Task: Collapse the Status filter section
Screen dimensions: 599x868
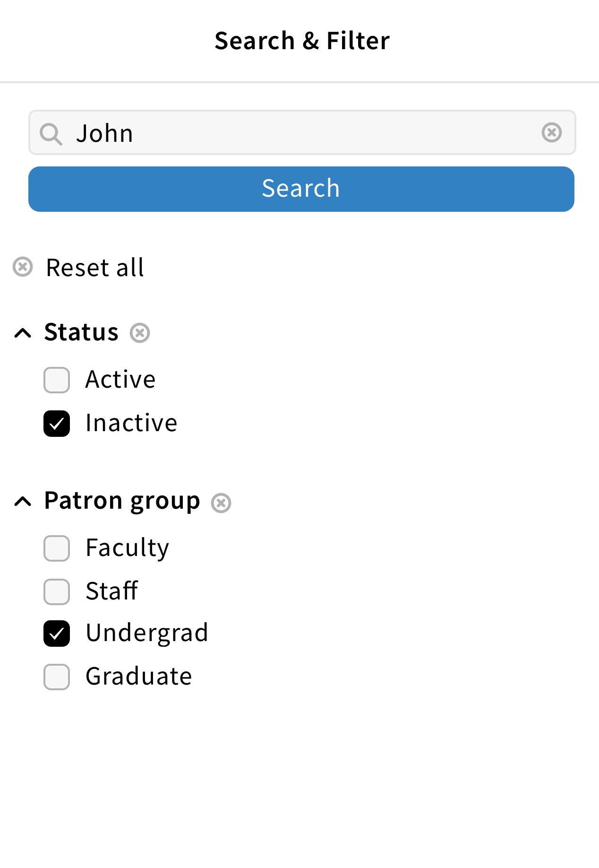Action: click(x=23, y=333)
